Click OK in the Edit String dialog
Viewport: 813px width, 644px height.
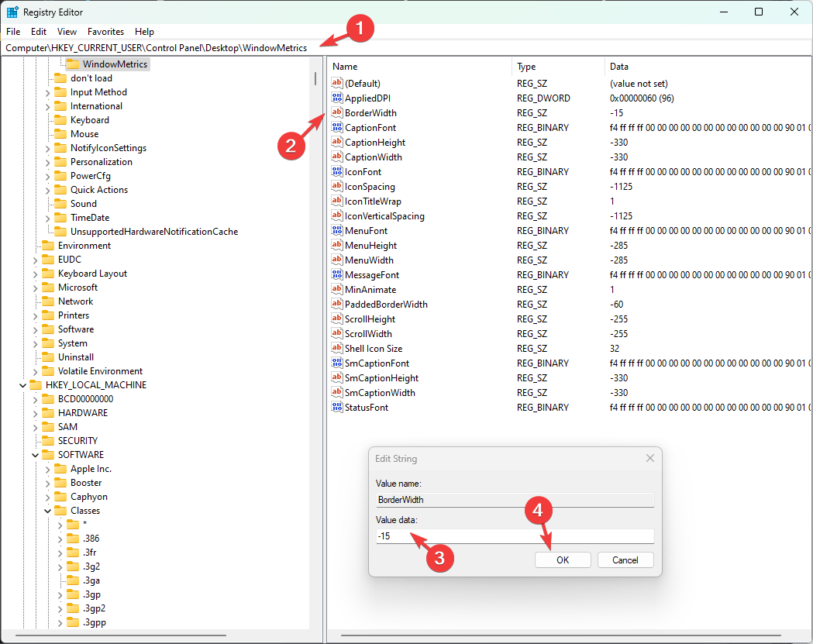coord(563,560)
